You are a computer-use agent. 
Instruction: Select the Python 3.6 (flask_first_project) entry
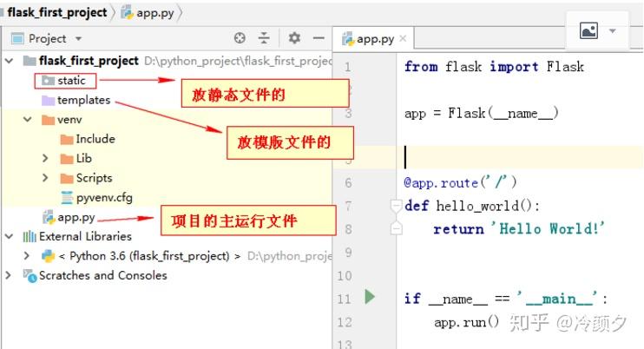click(x=149, y=256)
